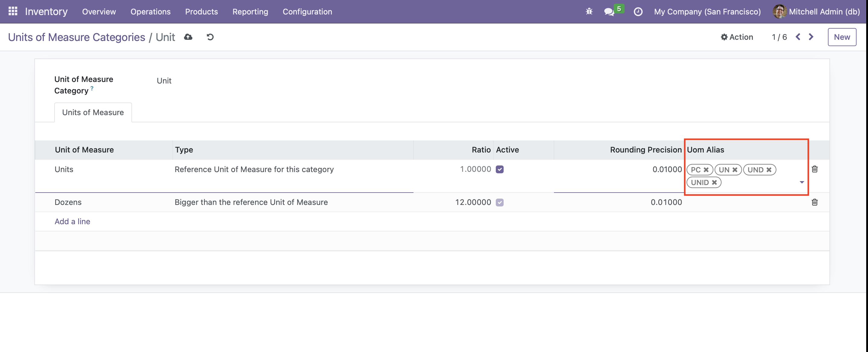Click the Add a line link
The width and height of the screenshot is (868, 352).
[72, 221]
